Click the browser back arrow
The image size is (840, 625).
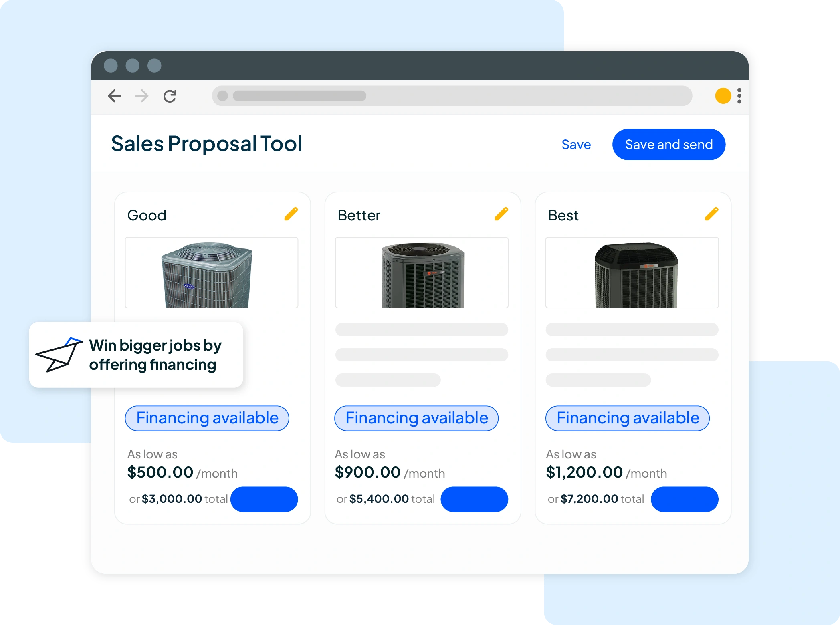[x=114, y=96]
